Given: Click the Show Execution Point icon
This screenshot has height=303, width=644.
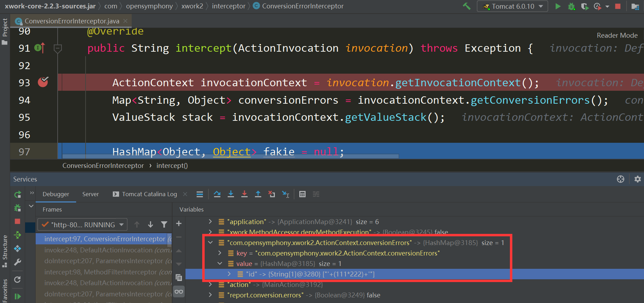Looking at the screenshot, I should coord(200,194).
